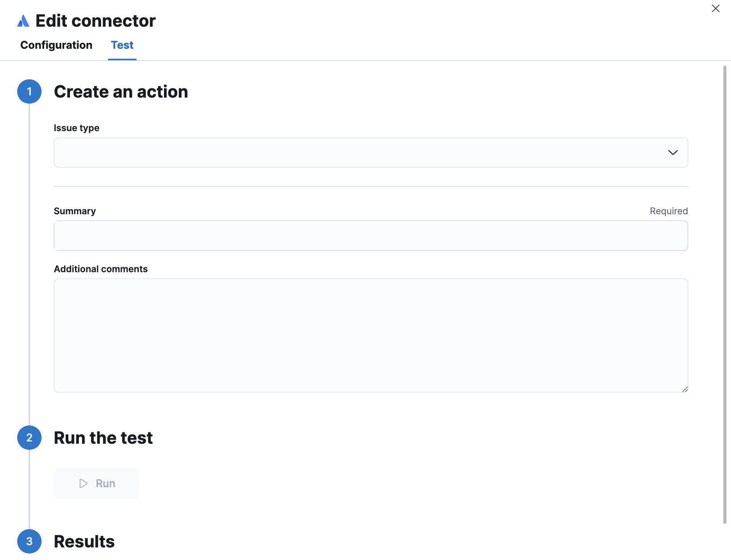Click the play icon on the Run button
Viewport: 731px width, 560px height.
(83, 483)
